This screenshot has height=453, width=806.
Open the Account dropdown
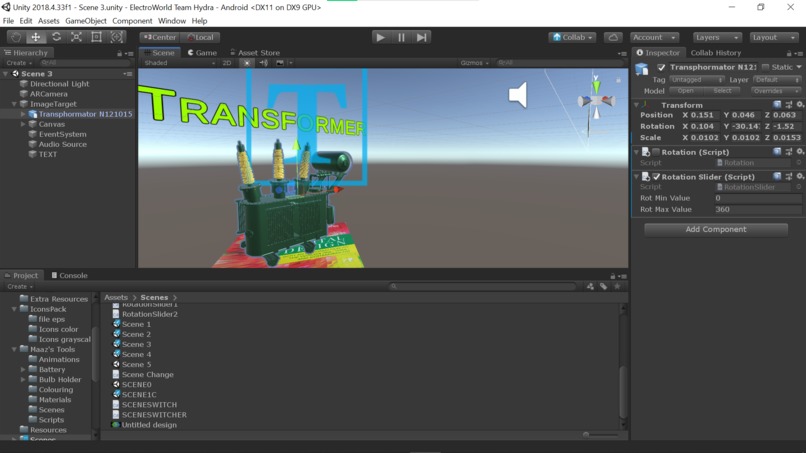pyautogui.click(x=654, y=38)
